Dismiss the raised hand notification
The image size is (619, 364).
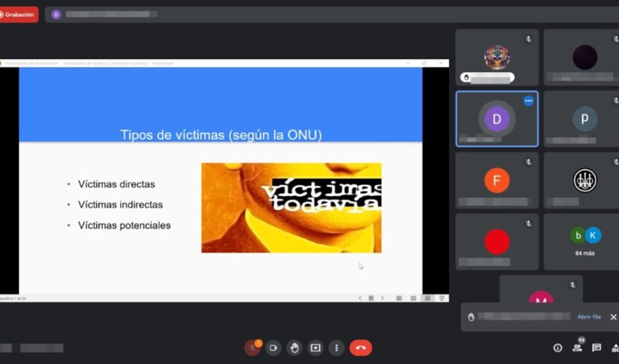coord(612,317)
